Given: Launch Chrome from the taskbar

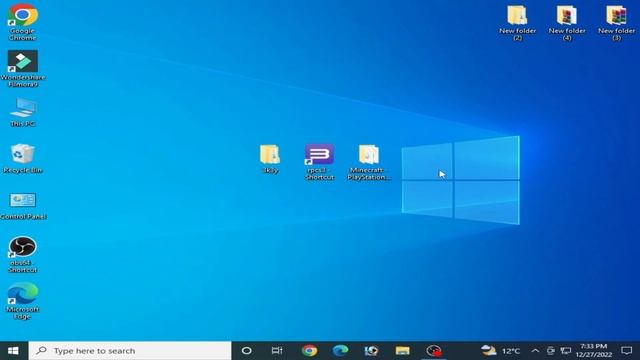Looking at the screenshot, I should click(309, 351).
